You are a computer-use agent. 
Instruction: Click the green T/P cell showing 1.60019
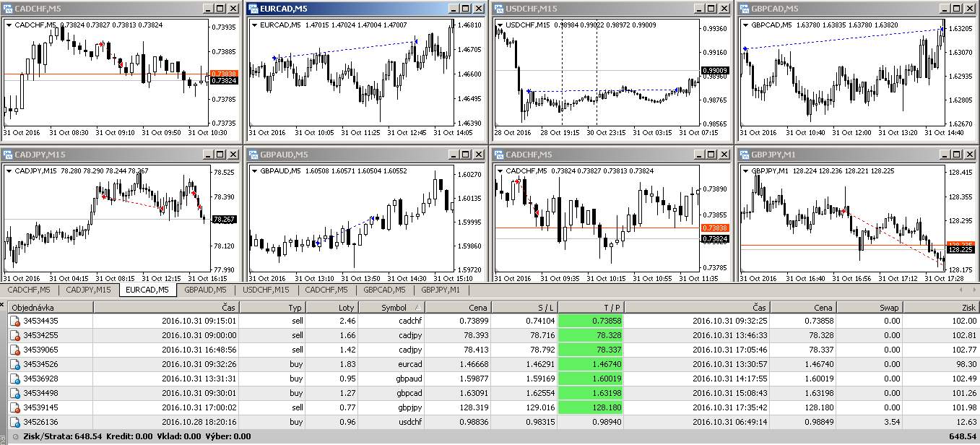[591, 379]
